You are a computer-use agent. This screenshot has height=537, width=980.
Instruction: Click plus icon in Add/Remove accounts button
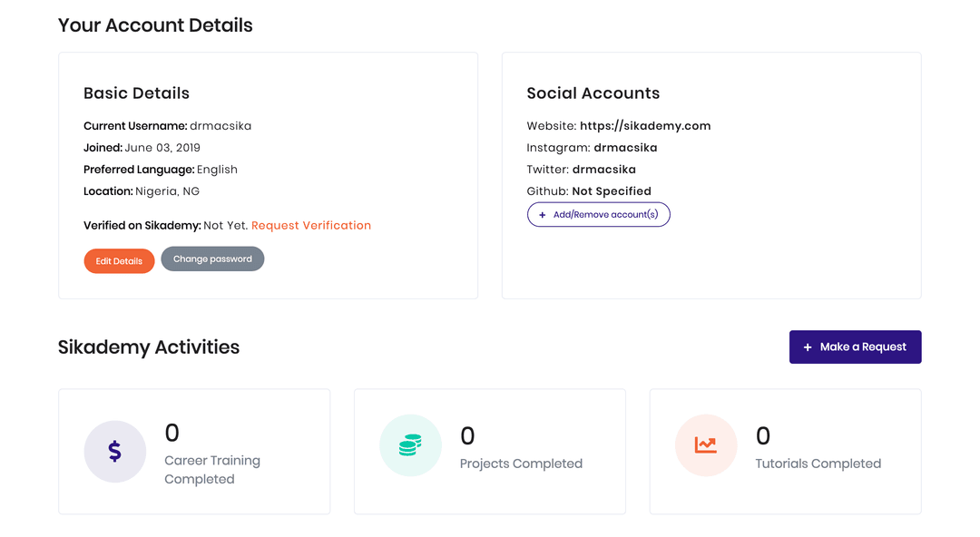[542, 215]
